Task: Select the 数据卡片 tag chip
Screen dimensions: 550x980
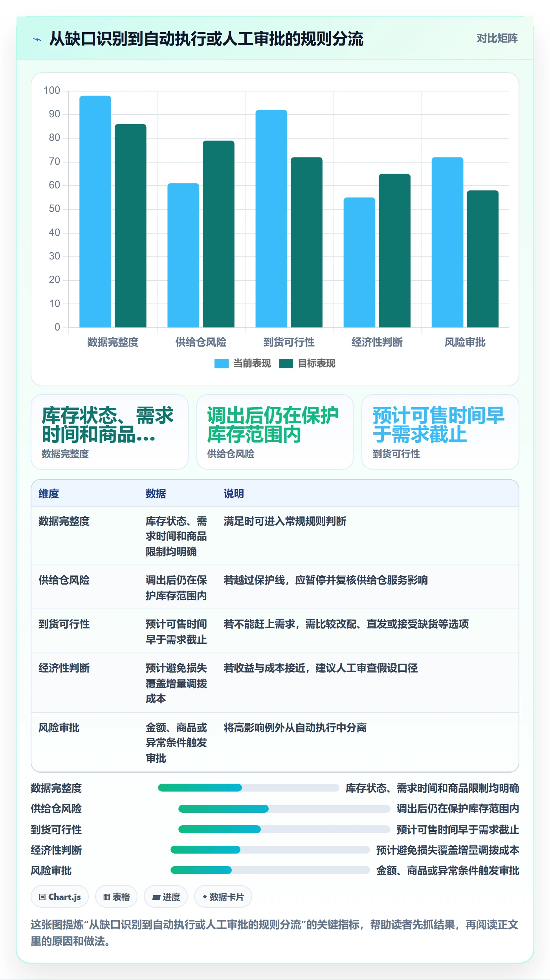Action: click(223, 897)
